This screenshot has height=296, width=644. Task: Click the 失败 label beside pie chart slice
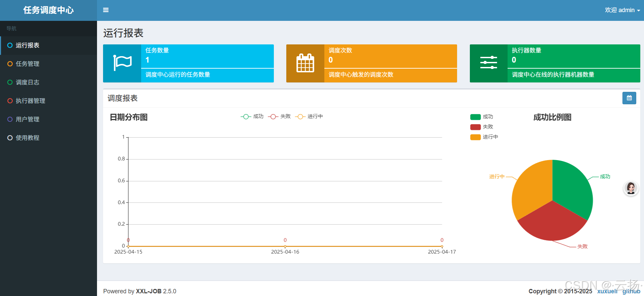[582, 247]
